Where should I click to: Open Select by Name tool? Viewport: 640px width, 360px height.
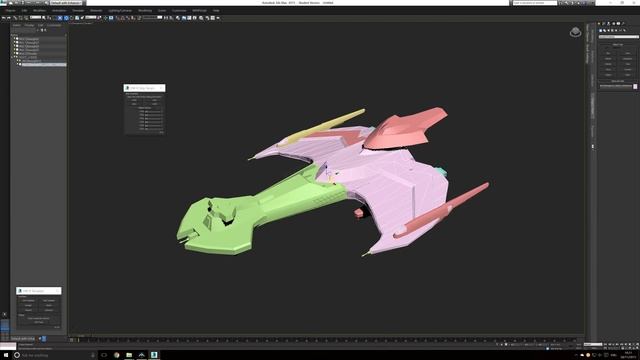[49, 18]
